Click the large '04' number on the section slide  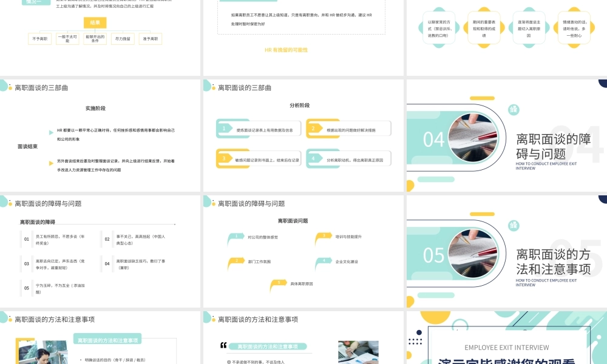[433, 140]
